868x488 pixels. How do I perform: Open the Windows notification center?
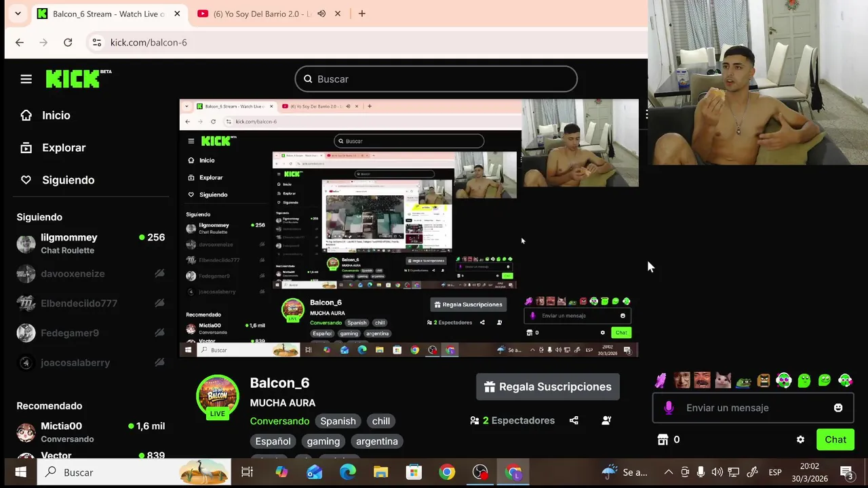[847, 472]
